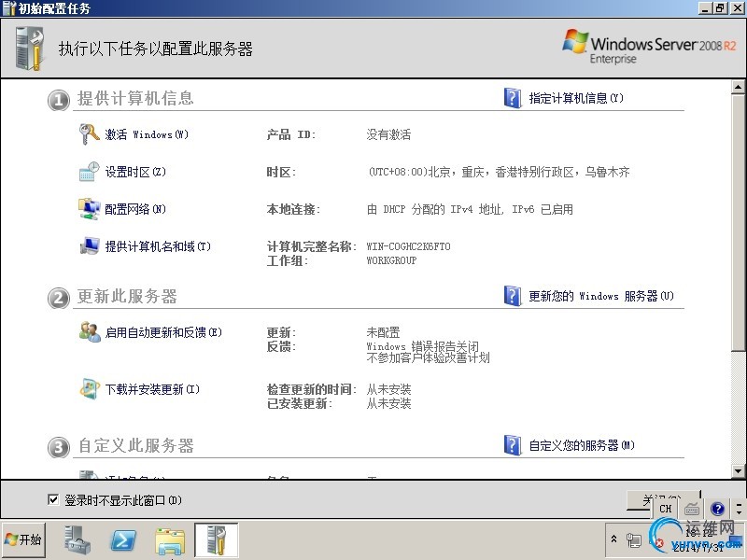This screenshot has height=560, width=747.
Task: Open 指定计算机信息(Y) help link
Action: pyautogui.click(x=576, y=98)
